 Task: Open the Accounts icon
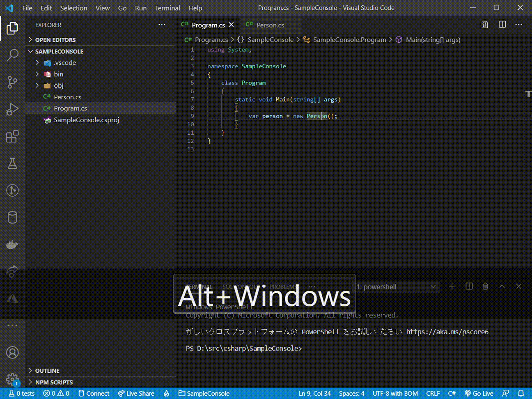[x=12, y=353]
